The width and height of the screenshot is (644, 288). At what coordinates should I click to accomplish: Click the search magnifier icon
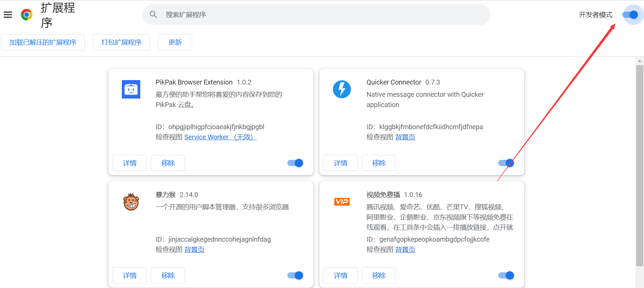[x=154, y=15]
